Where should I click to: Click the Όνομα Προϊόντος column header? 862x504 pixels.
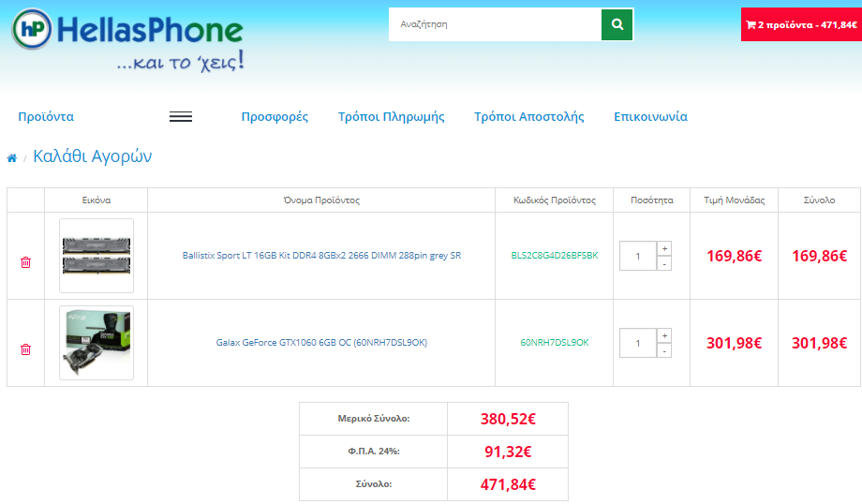click(321, 200)
